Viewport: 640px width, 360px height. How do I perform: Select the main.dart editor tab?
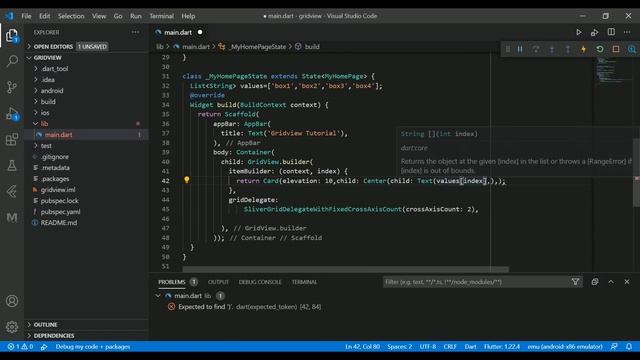178,32
